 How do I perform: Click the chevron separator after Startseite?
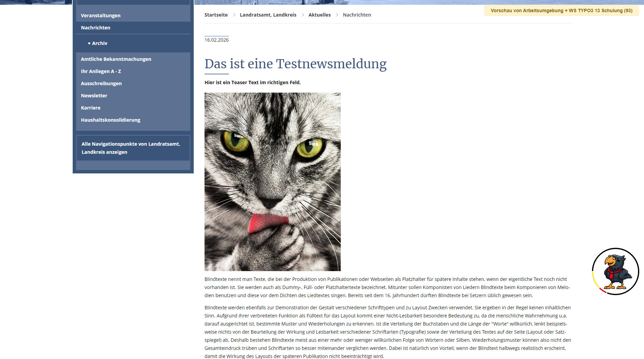pos(234,15)
